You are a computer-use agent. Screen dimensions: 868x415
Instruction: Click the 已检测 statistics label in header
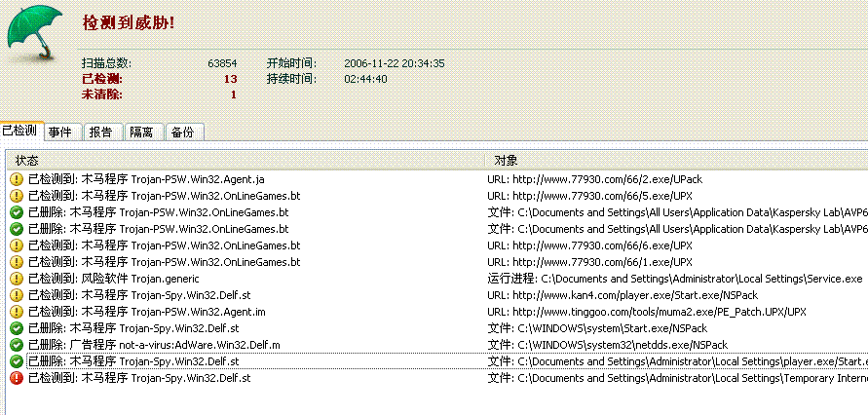coord(102,79)
